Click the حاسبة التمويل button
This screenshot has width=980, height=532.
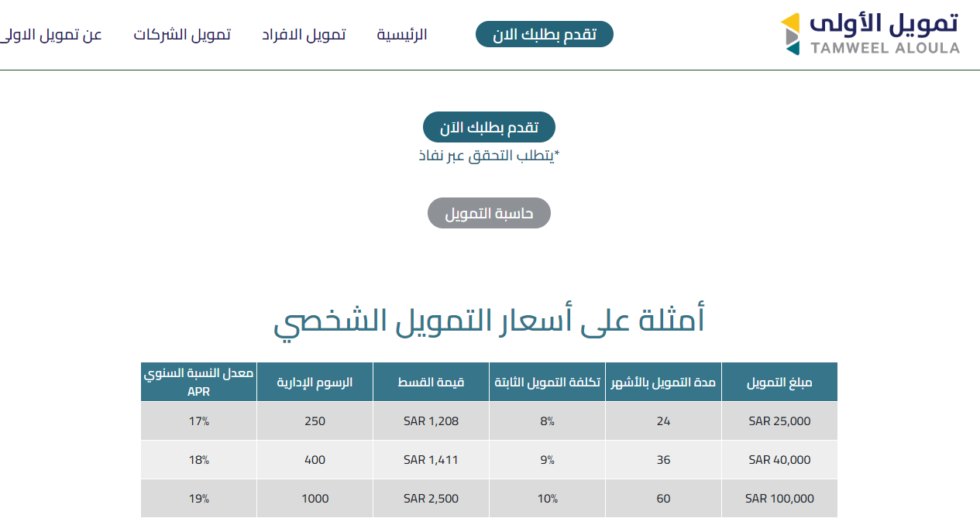point(489,213)
